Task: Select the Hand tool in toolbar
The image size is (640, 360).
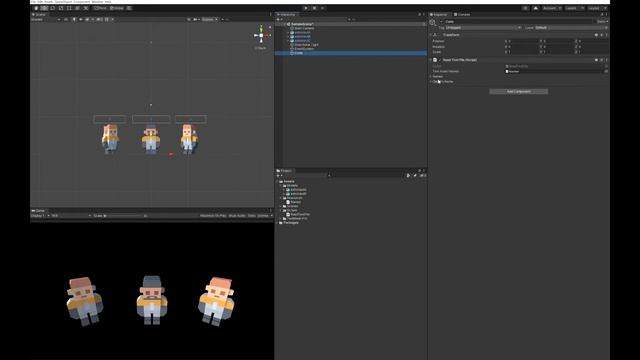Action: [36, 8]
